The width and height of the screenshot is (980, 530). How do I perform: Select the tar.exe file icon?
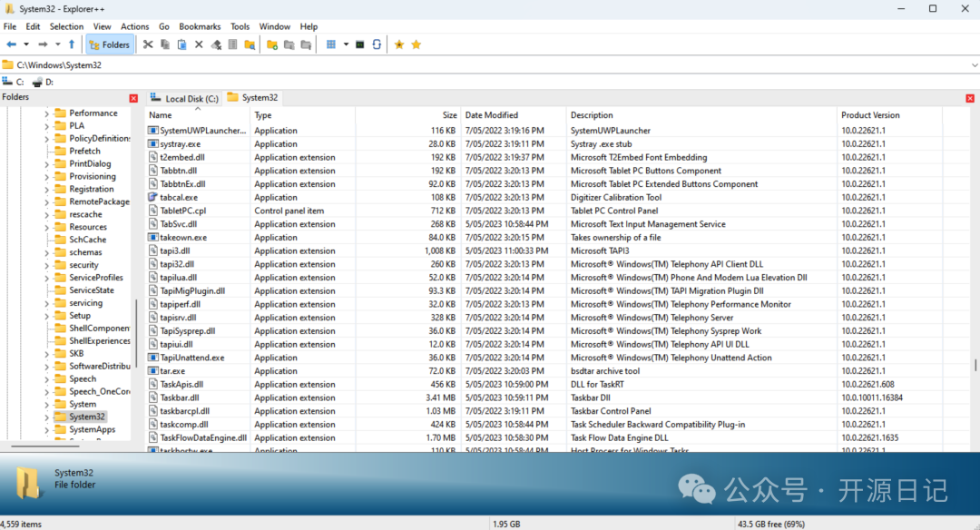tap(152, 370)
